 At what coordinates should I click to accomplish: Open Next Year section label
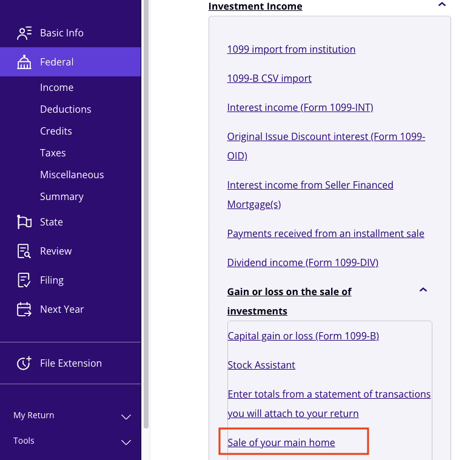click(62, 309)
